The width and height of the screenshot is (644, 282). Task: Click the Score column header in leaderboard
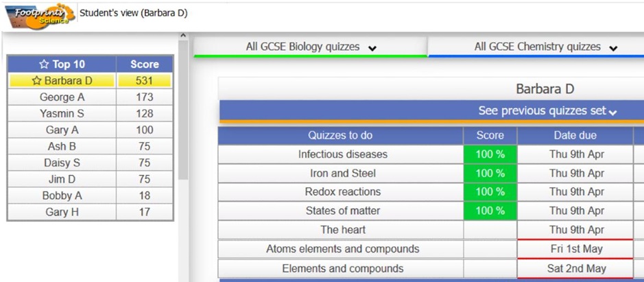point(144,64)
